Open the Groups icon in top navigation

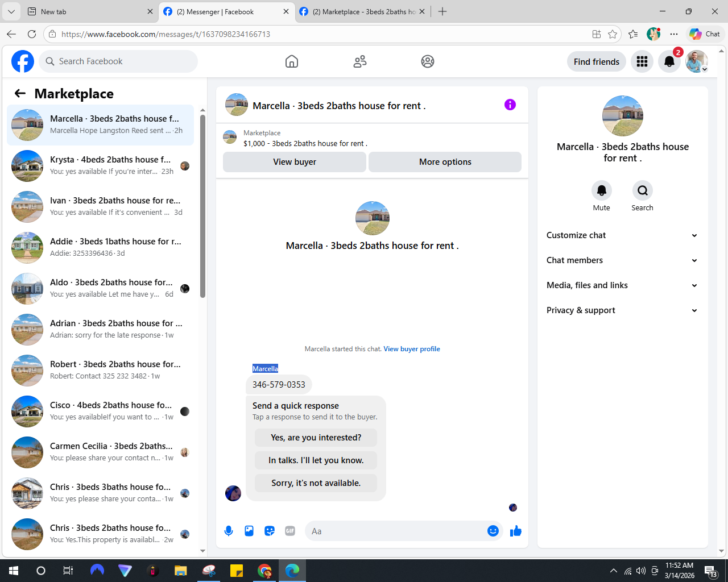(x=428, y=61)
